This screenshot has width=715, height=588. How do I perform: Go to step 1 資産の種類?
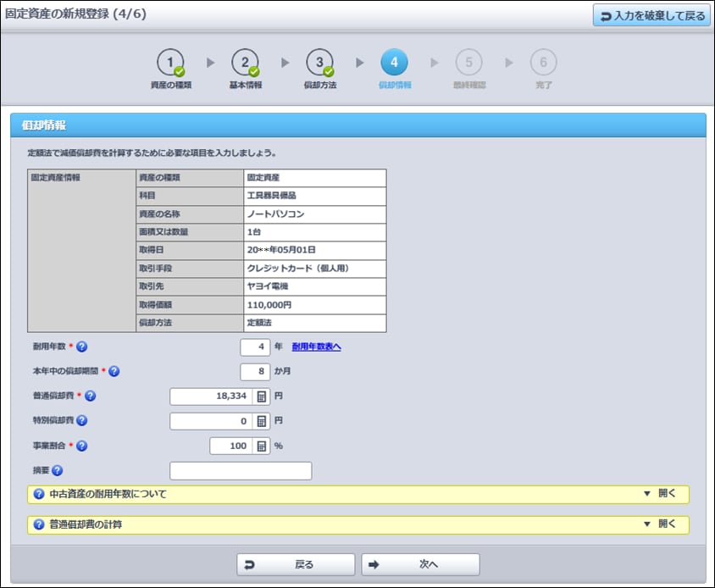click(171, 63)
